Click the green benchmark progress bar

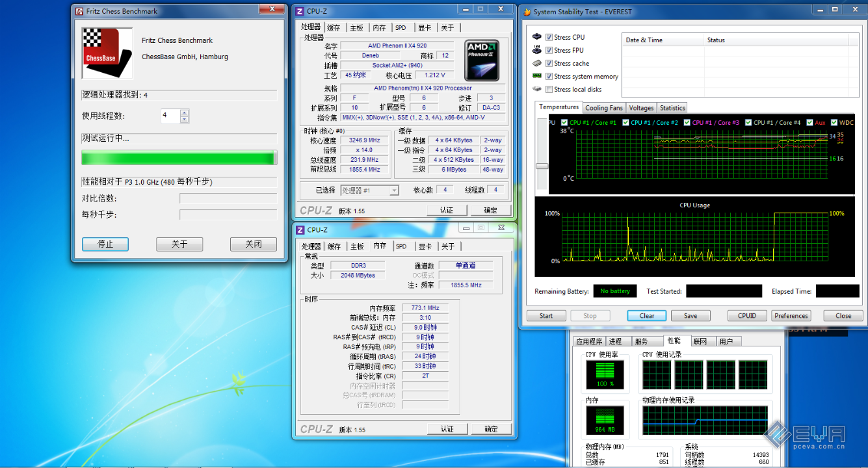pyautogui.click(x=179, y=158)
